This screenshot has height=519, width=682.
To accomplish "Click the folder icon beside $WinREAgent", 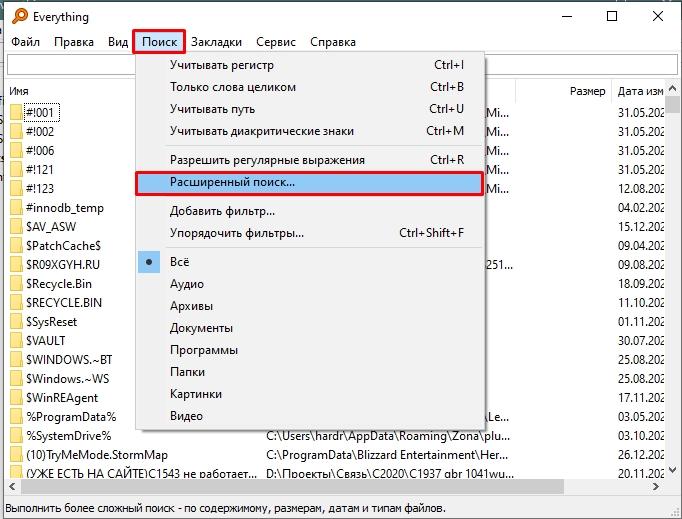I will coord(16,398).
